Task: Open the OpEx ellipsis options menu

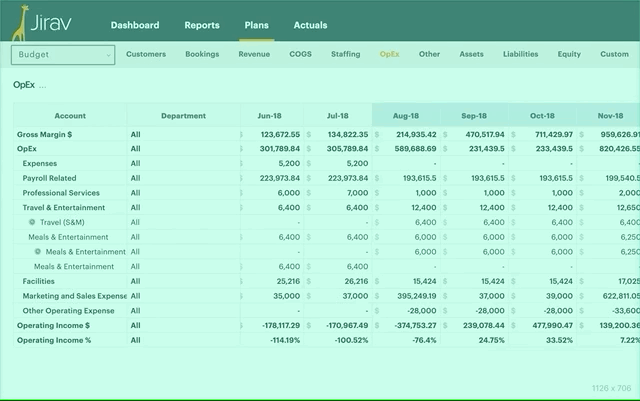Action: [x=42, y=86]
